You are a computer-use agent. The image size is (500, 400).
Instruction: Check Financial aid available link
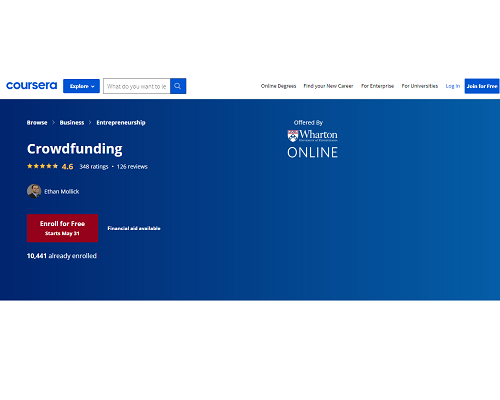click(x=134, y=228)
